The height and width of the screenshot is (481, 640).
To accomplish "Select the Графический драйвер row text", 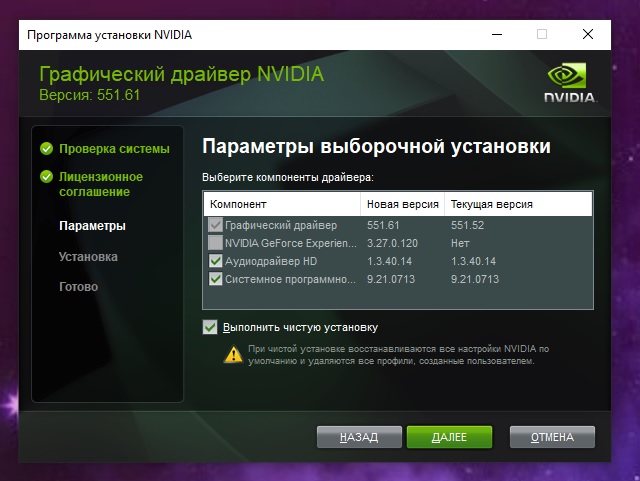I will coord(281,225).
